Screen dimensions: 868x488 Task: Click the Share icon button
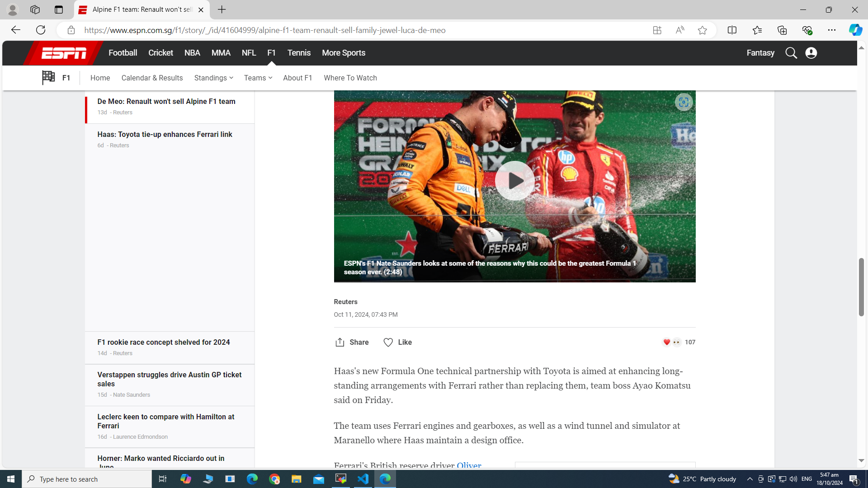(x=352, y=343)
